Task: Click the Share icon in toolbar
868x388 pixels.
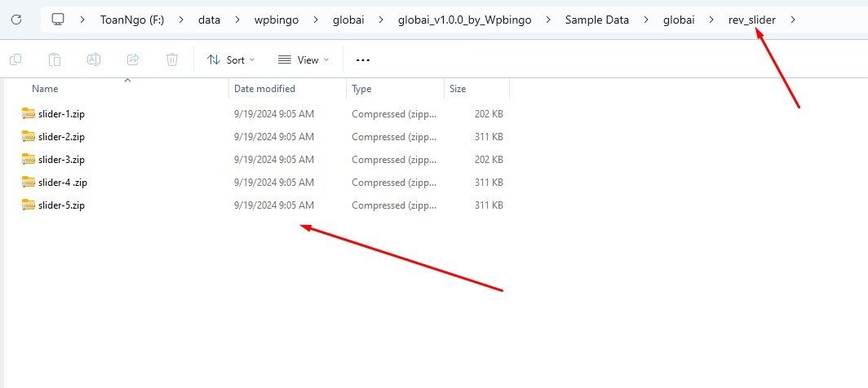Action: click(133, 60)
